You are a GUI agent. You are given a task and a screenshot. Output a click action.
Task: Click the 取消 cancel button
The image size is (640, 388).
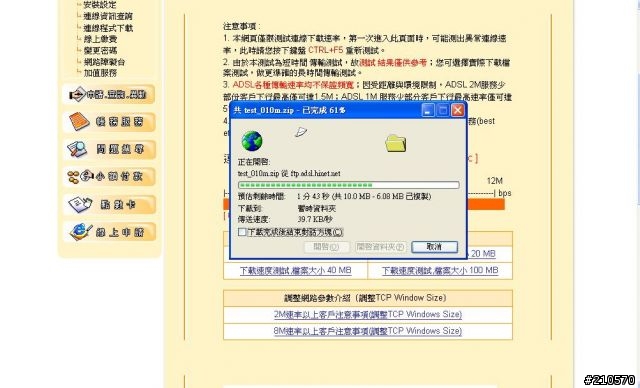pos(434,247)
